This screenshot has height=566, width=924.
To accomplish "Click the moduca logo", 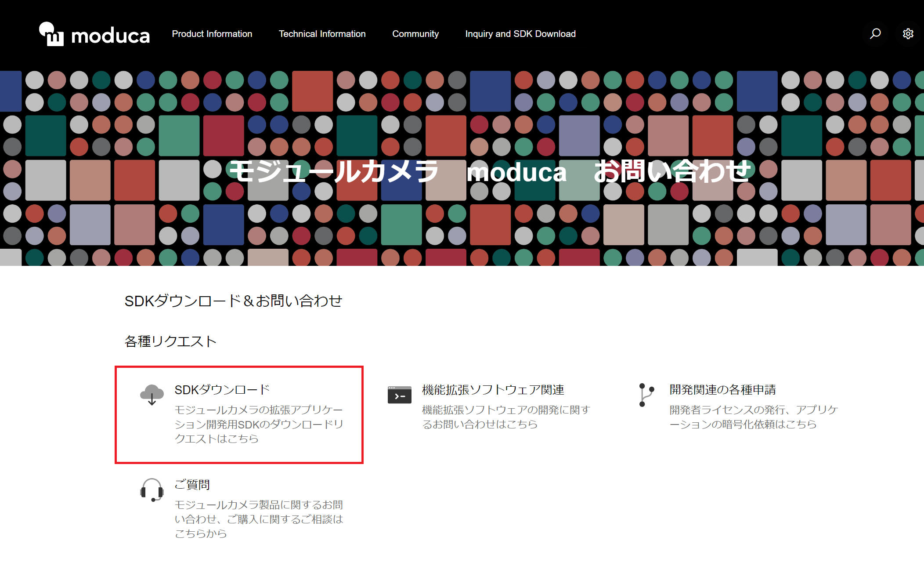I will coord(94,34).
